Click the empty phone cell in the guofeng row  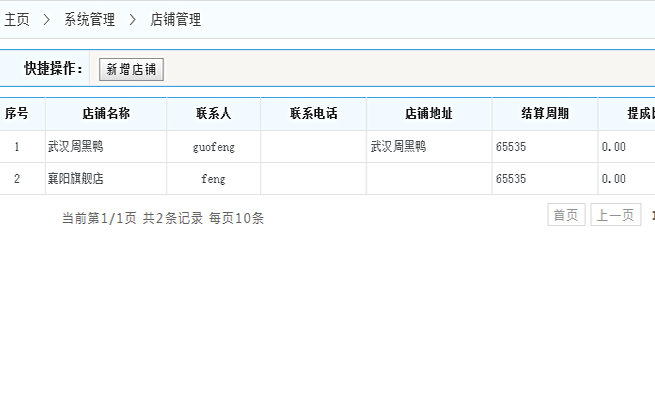point(313,147)
